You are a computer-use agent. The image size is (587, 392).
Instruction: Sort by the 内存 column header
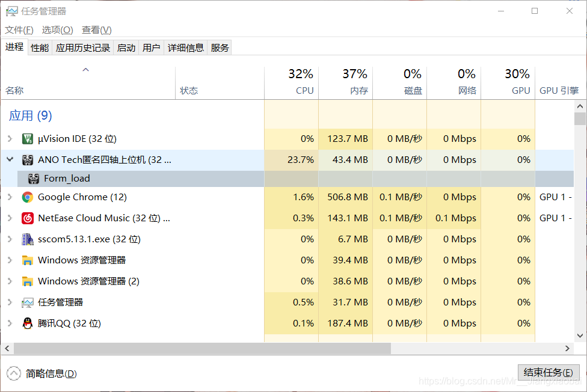[346, 83]
